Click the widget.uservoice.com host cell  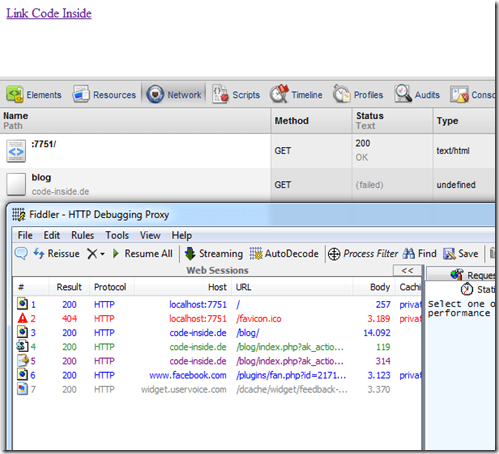184,389
